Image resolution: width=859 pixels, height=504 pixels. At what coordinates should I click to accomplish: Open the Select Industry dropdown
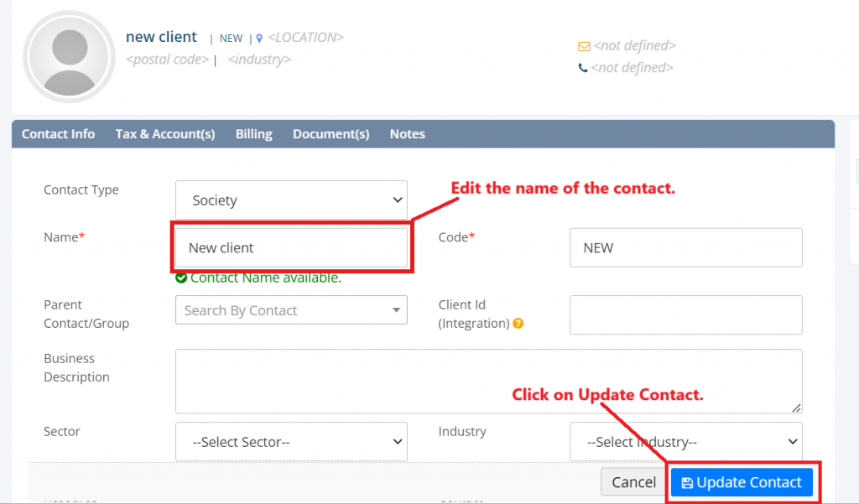point(685,442)
